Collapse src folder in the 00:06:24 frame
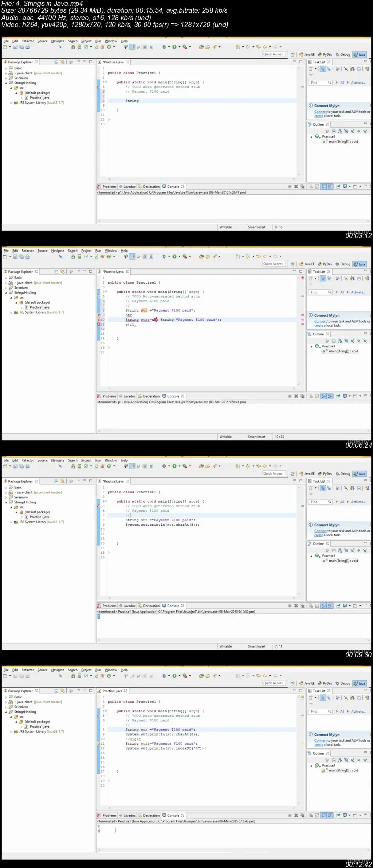373x868 pixels. (11, 298)
